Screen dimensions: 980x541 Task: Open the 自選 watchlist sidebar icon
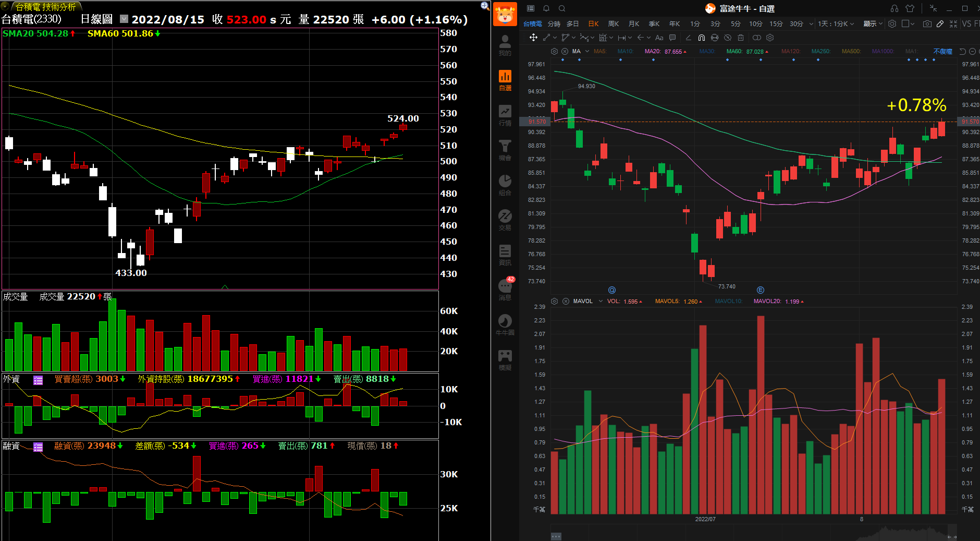coord(505,80)
